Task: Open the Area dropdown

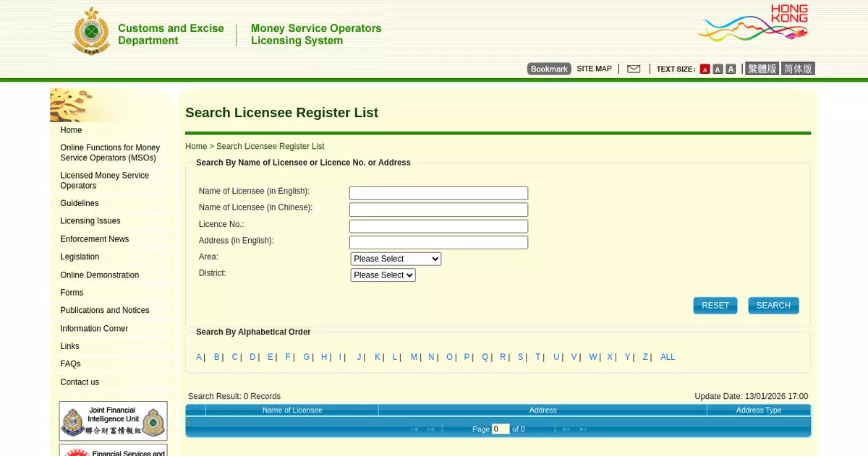Action: [396, 259]
